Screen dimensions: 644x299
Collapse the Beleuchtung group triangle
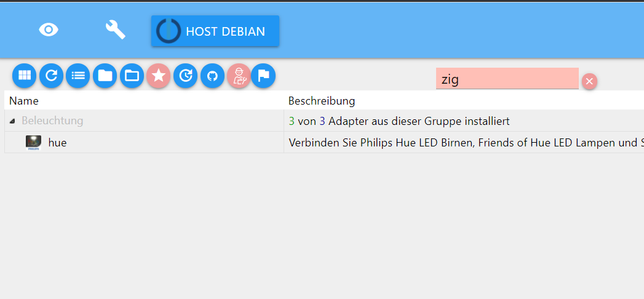(x=13, y=121)
